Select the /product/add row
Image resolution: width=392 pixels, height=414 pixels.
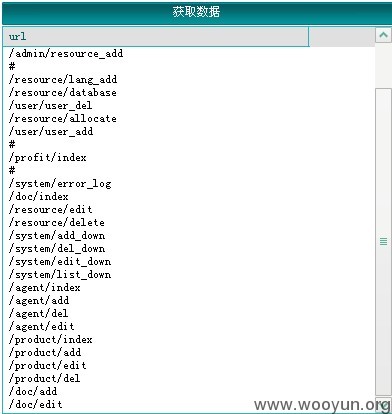pyautogui.click(x=45, y=353)
